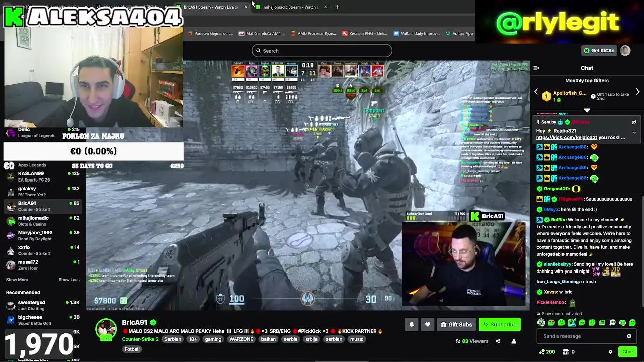Viewport: 644px width, 362px height.
Task: Click the user profile avatar in top bar
Action: coord(625,51)
